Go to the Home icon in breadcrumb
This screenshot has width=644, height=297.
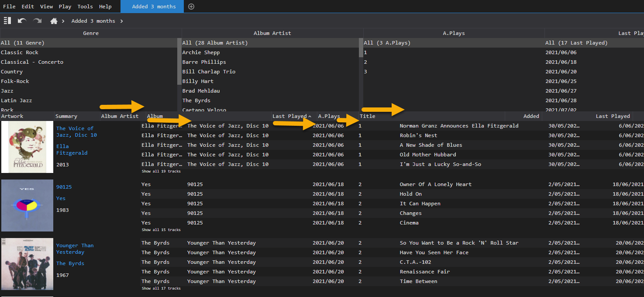click(54, 21)
